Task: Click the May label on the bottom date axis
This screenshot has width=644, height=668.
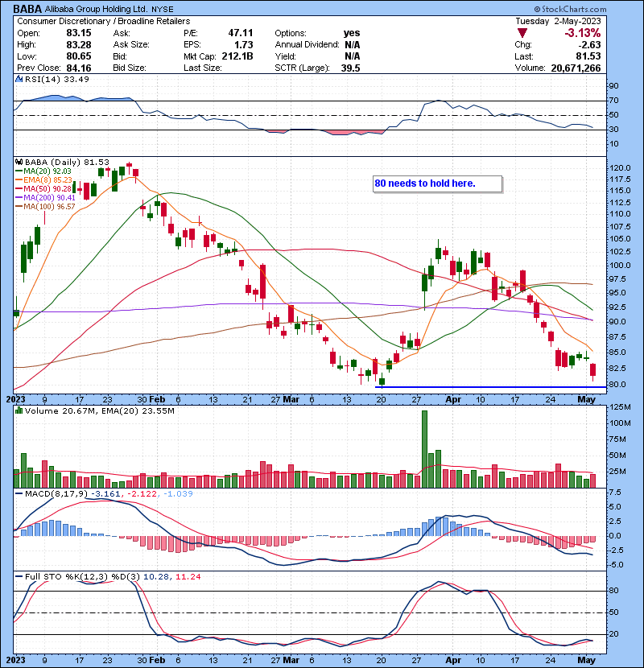Action: click(587, 660)
